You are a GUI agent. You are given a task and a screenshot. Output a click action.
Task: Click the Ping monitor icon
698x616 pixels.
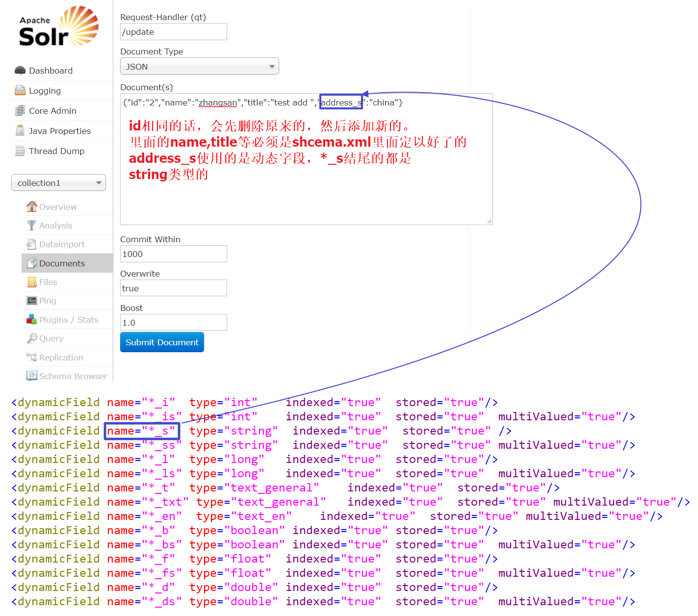(31, 300)
